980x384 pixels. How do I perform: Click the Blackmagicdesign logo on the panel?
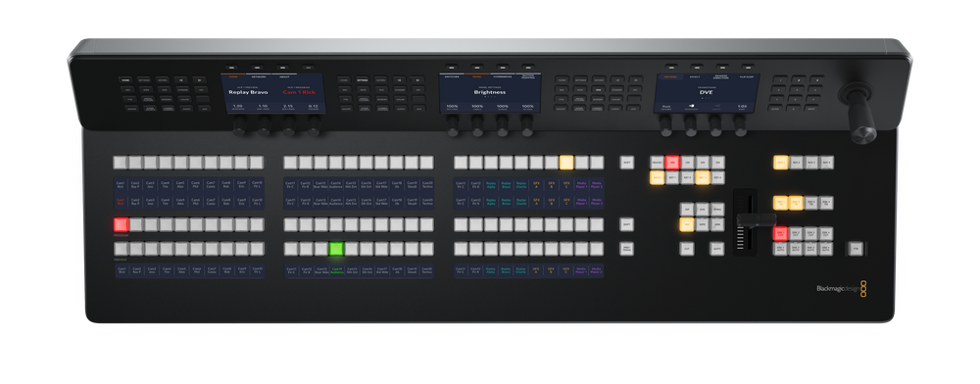[x=841, y=288]
